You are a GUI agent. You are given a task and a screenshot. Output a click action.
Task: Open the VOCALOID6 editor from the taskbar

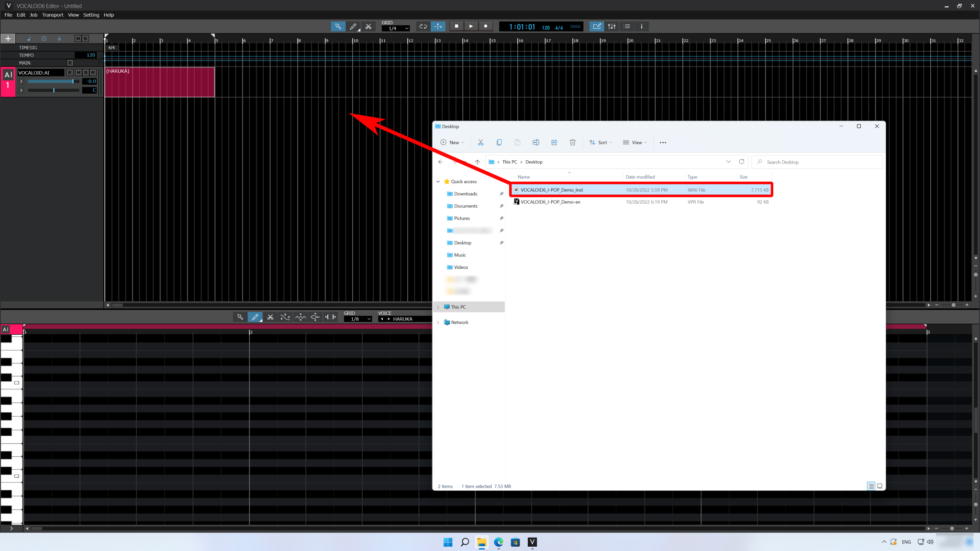pos(533,542)
